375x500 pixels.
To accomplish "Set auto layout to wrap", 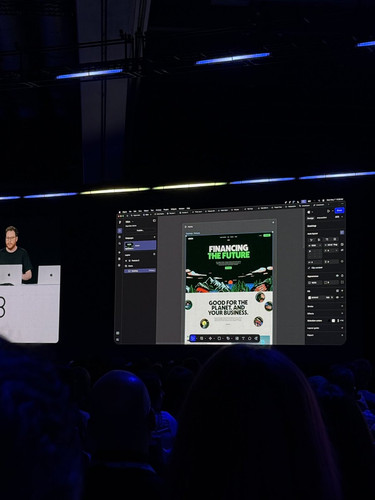I will pyautogui.click(x=327, y=239).
